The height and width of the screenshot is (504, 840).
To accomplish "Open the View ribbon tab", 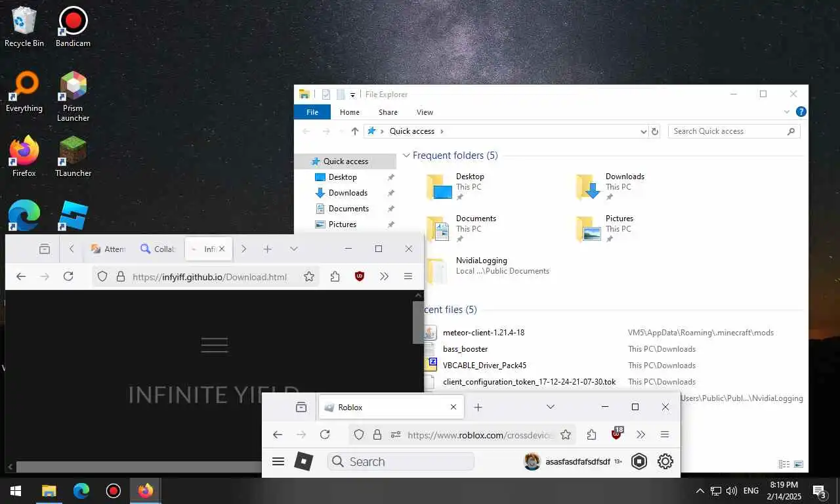I will pos(425,112).
